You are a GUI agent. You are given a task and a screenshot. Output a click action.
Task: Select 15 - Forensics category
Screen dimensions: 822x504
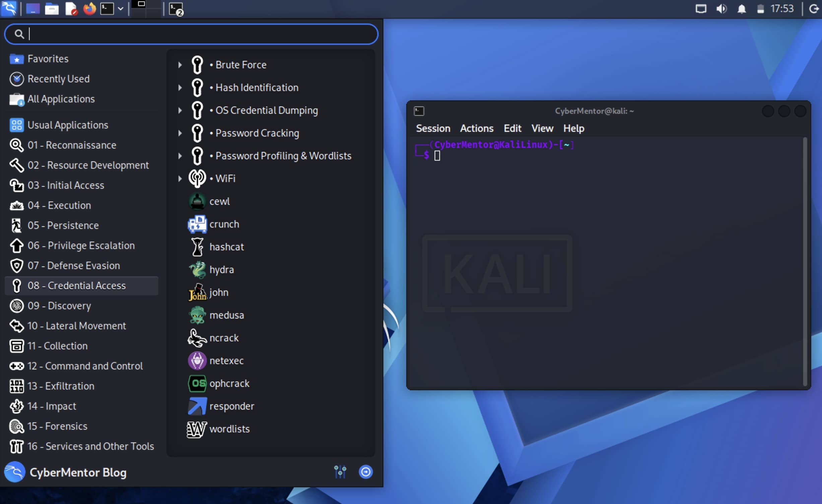pos(81,426)
